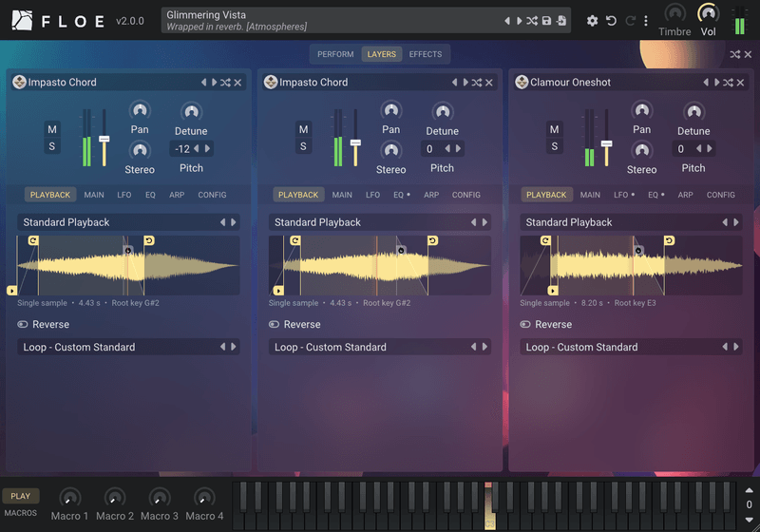Save the preset with floppy disk icon
The height and width of the screenshot is (532, 760).
coord(546,21)
